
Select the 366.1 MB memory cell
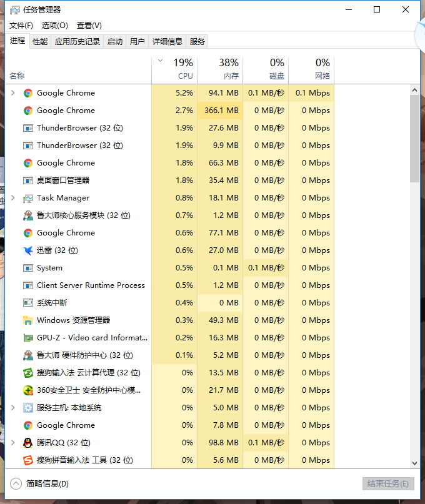(x=220, y=111)
